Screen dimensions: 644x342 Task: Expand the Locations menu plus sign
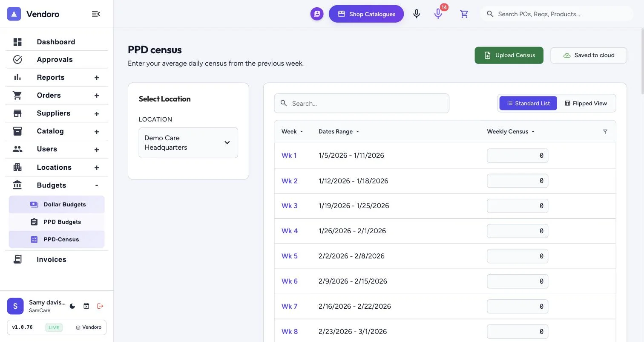coord(97,168)
